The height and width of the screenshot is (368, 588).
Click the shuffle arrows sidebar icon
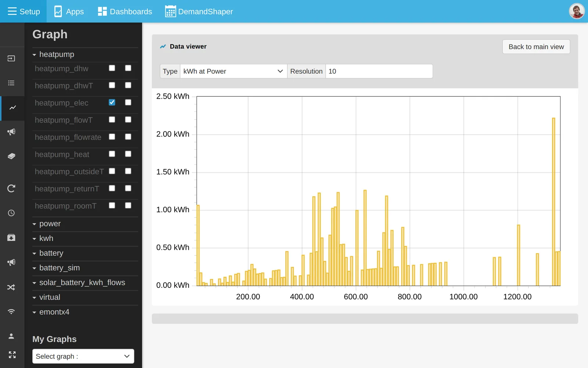[x=11, y=287]
